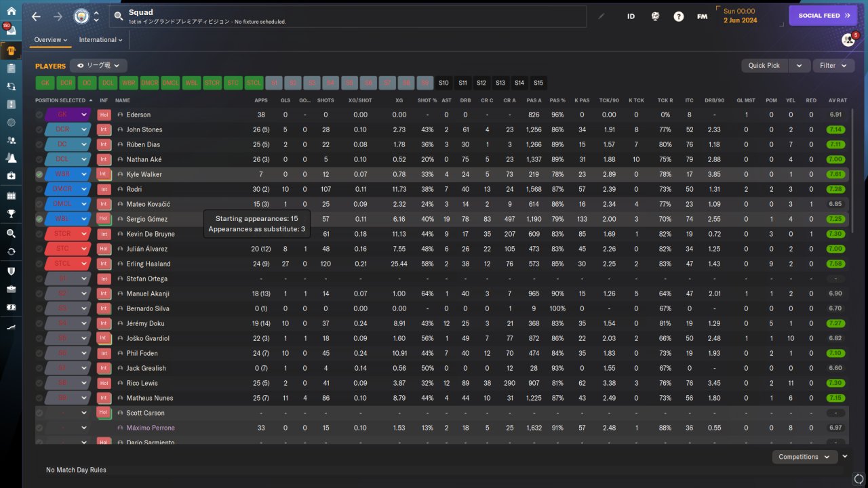Viewport: 868px width, 488px height.
Task: Open Kevin De Bruyne's player profile
Action: (x=151, y=234)
